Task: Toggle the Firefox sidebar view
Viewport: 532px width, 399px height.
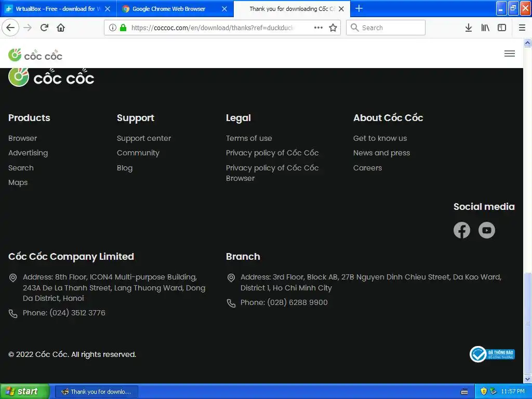Action: (x=502, y=28)
